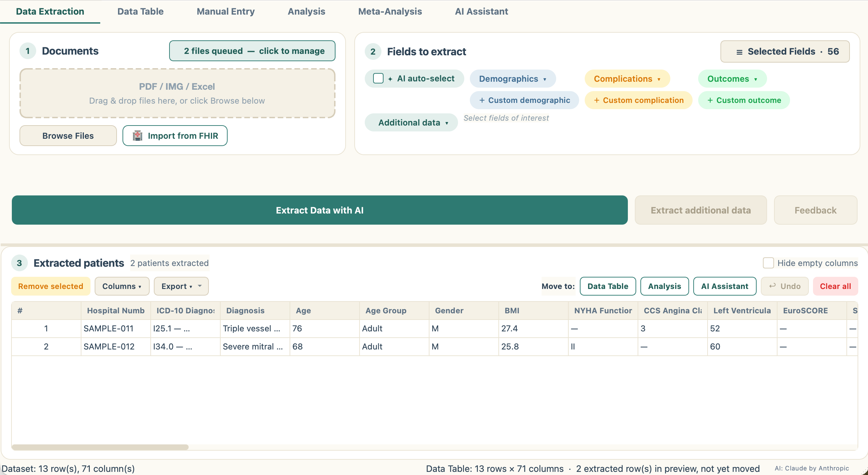The image size is (868, 475).
Task: Click the Triple vessel diagnosis cell
Action: point(255,329)
